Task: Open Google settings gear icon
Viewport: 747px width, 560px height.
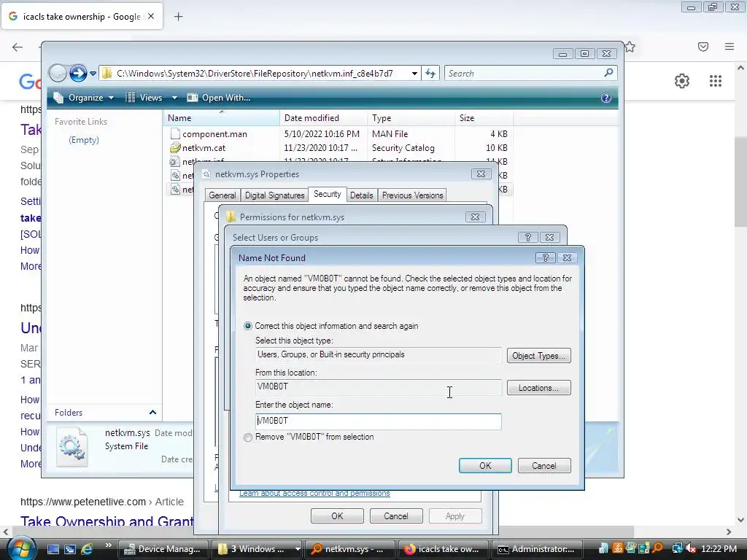Action: pyautogui.click(x=682, y=81)
